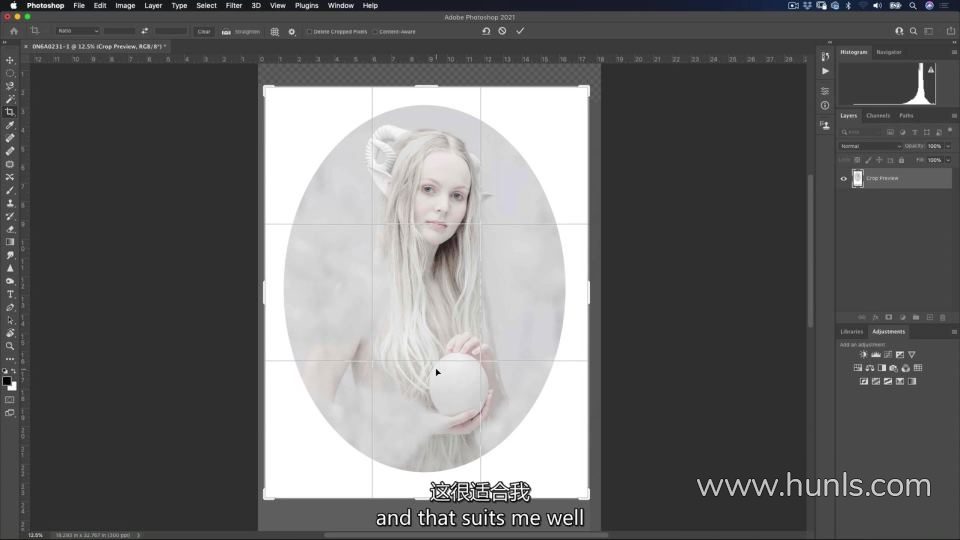960x540 pixels.
Task: Add a Brightness/Contrast adjustment
Action: [863, 354]
